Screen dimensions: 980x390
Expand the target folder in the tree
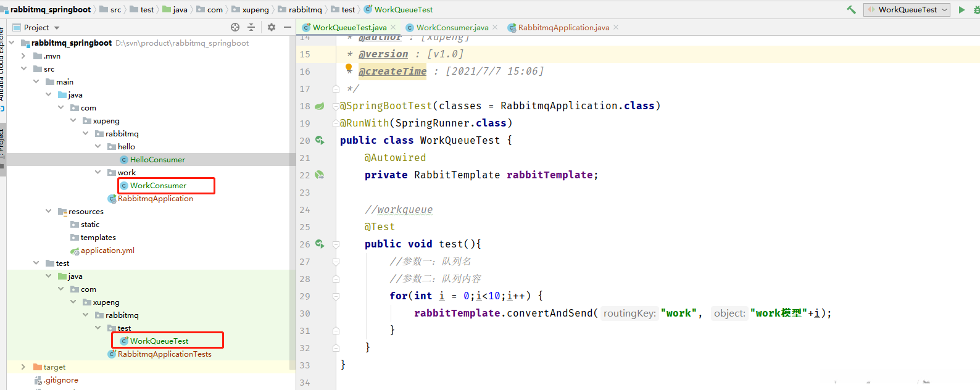[x=23, y=367]
